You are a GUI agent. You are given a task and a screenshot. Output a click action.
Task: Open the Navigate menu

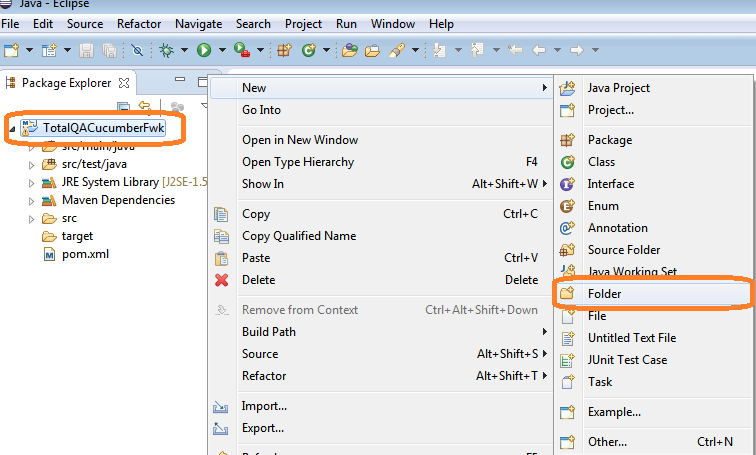pos(199,24)
